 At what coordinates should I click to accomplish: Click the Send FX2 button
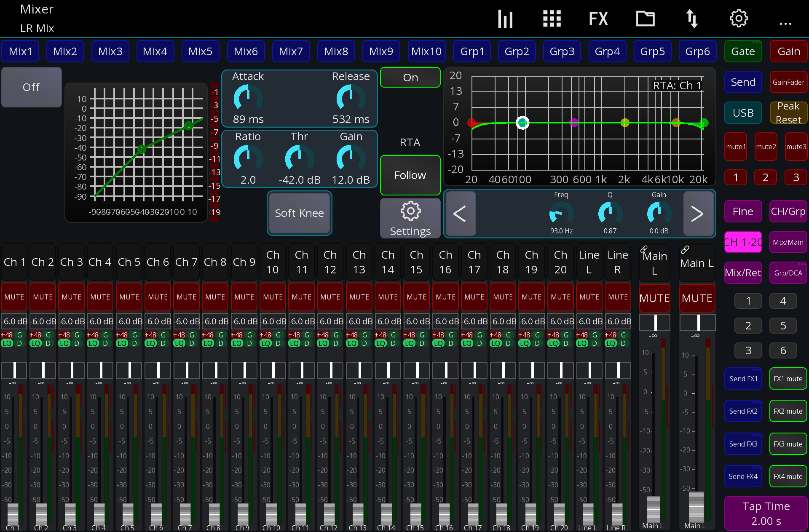pyautogui.click(x=743, y=411)
